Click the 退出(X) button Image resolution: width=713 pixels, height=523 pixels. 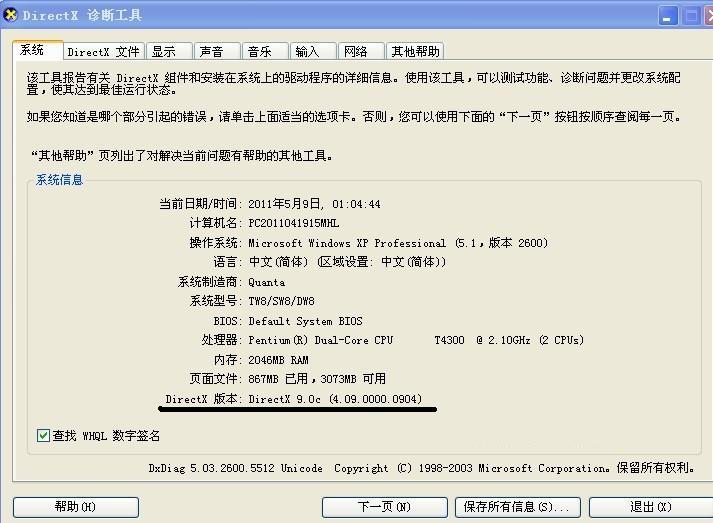(x=651, y=507)
